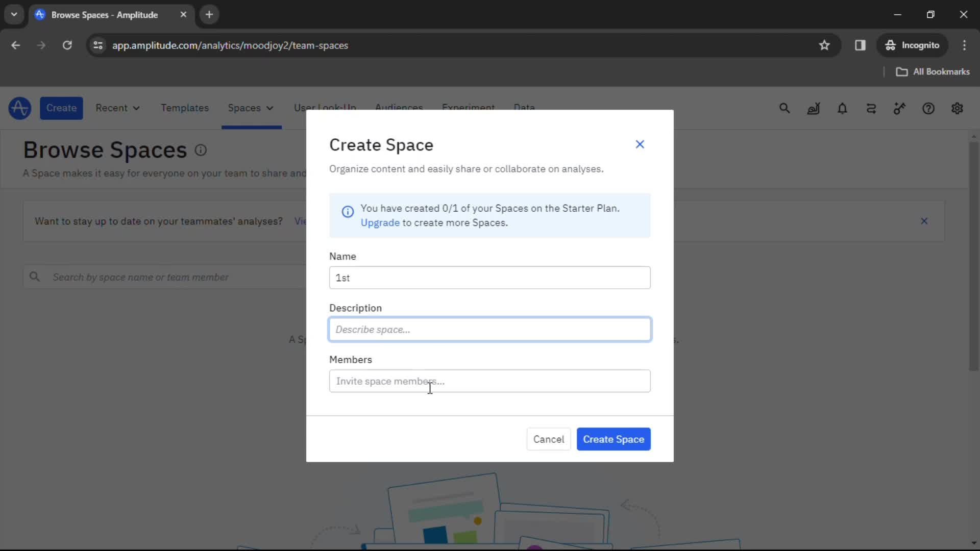This screenshot has width=980, height=551.
Task: Open the tab search dropdown arrow
Action: pos(14,15)
